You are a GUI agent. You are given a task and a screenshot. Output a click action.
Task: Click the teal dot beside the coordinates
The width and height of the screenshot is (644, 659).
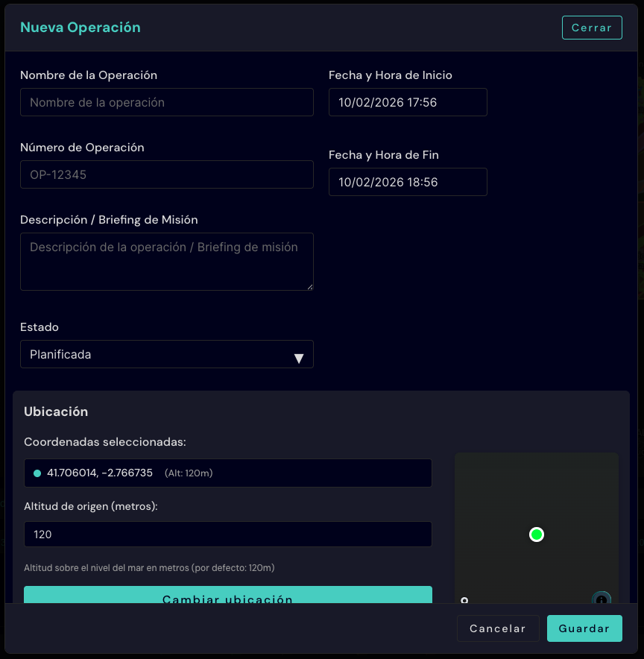click(x=37, y=473)
